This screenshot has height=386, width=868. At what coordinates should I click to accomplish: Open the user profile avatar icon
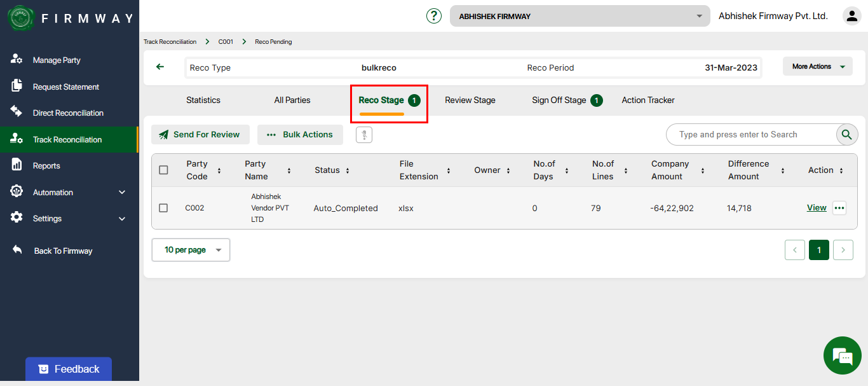click(851, 16)
